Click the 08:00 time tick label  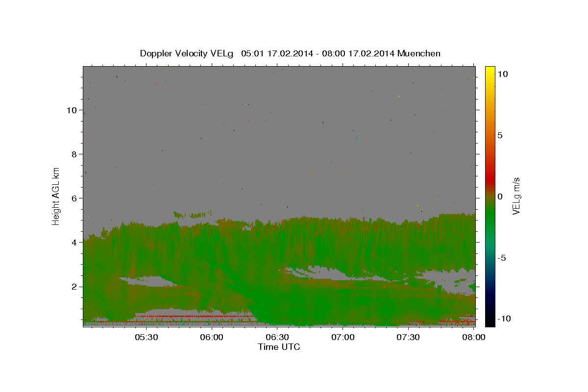(x=473, y=337)
